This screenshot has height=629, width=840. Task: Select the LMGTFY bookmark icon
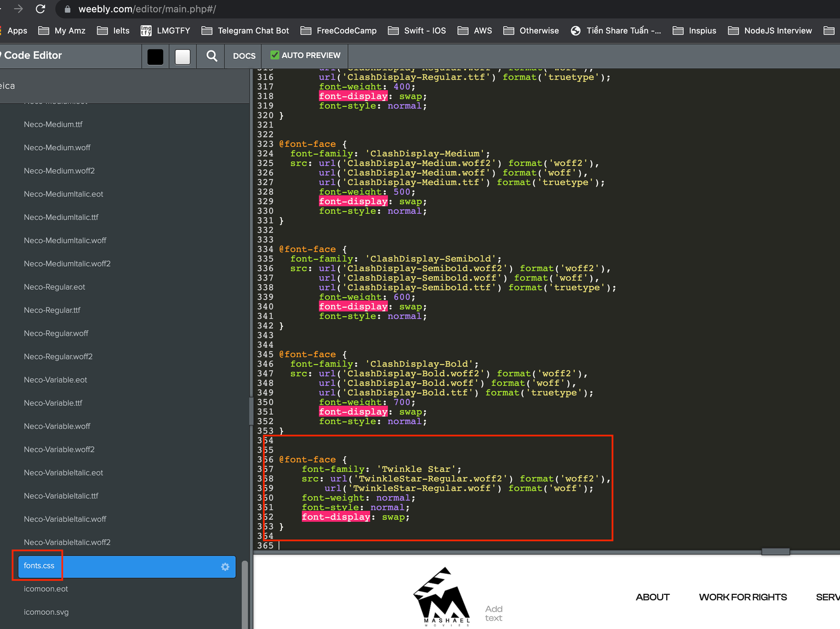(145, 30)
